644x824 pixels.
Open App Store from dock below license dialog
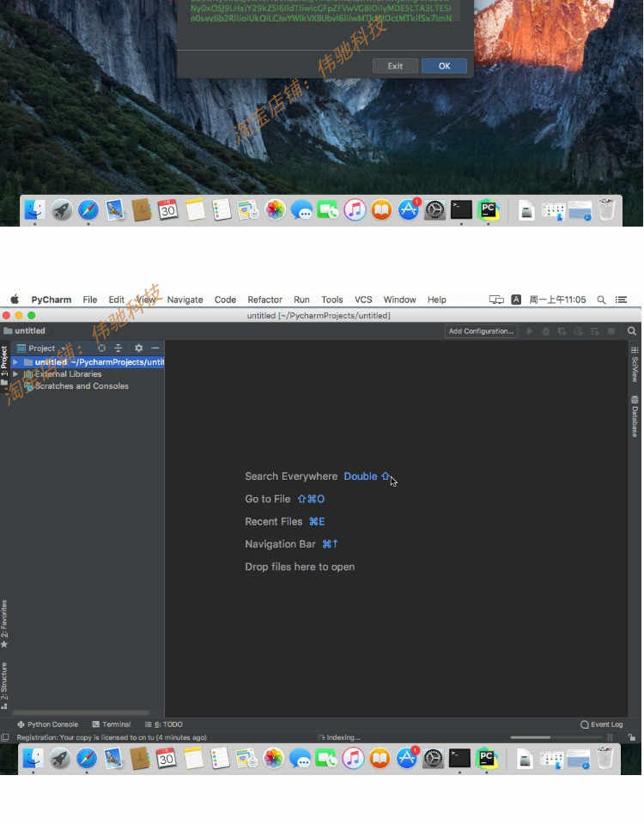pos(409,210)
